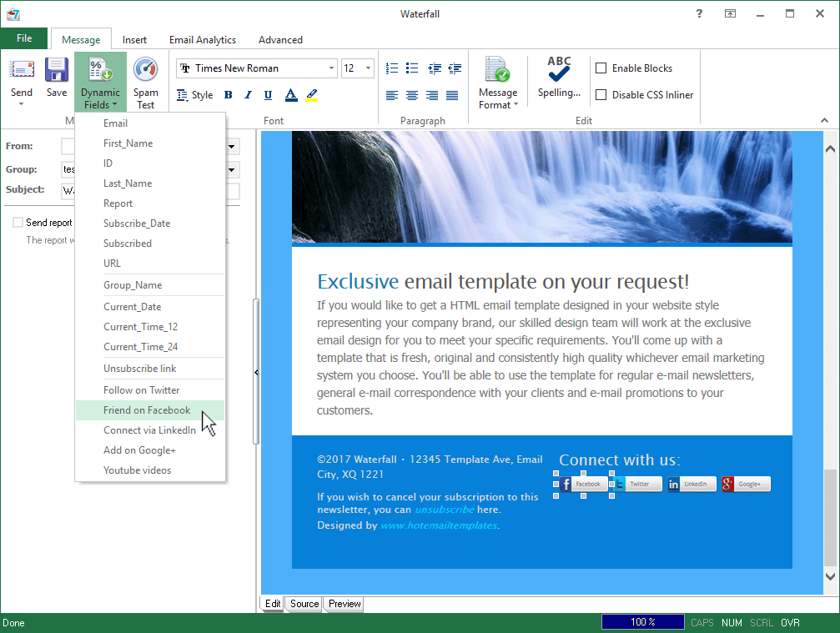Expand the Group field dropdown arrow
840x633 pixels.
coord(231,170)
